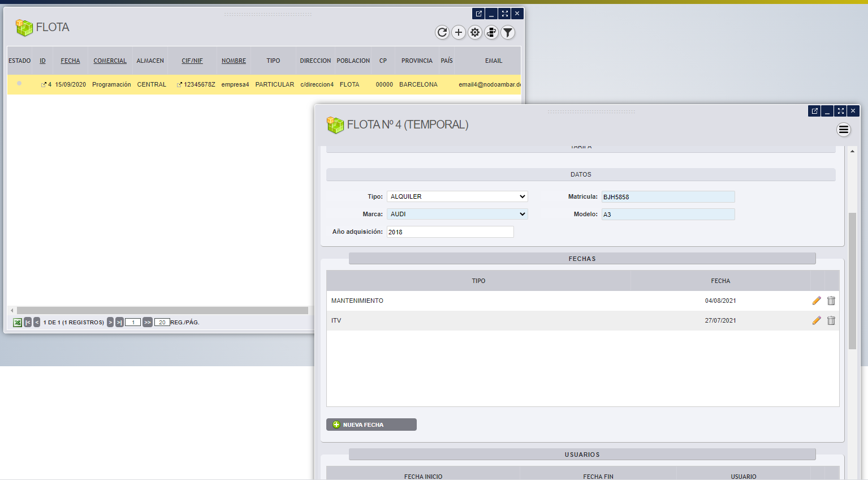Click the Matricula field BJH5858

tap(668, 197)
